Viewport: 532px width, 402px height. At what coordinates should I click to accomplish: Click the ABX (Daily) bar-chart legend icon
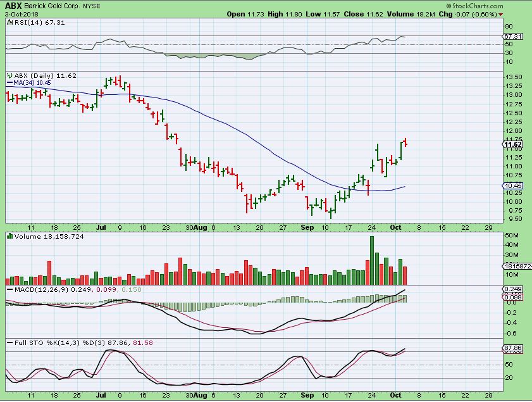(x=10, y=76)
